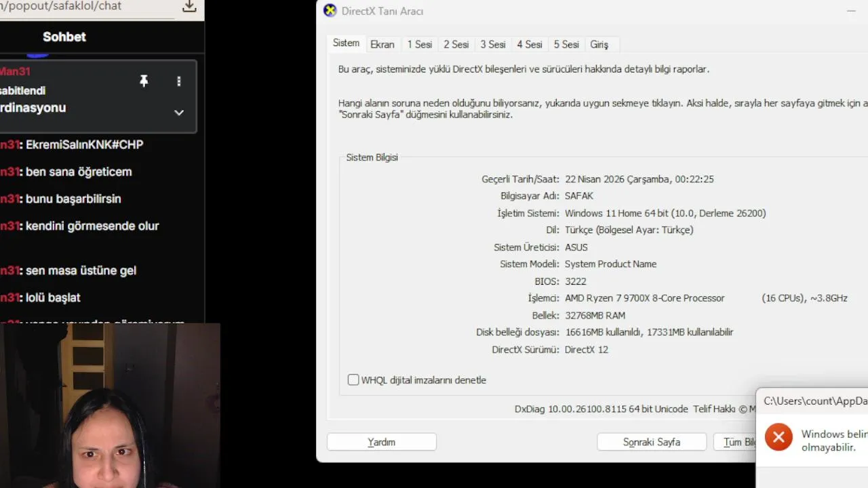Click the pinned message text "sabitlendi"

click(x=23, y=91)
